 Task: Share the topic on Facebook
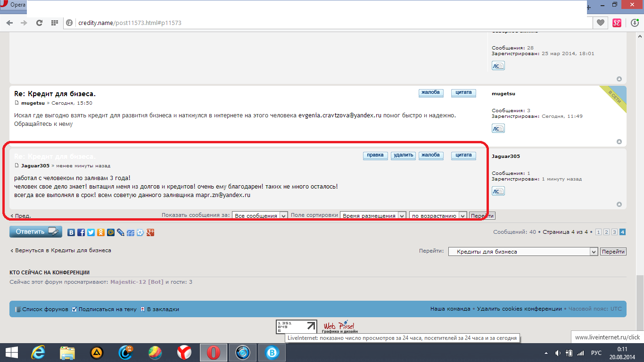point(81,232)
